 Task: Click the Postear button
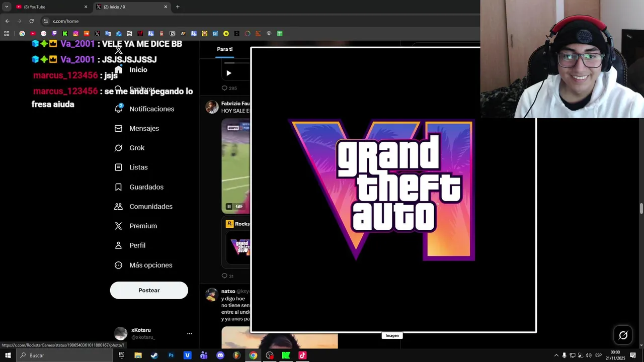[x=149, y=290]
